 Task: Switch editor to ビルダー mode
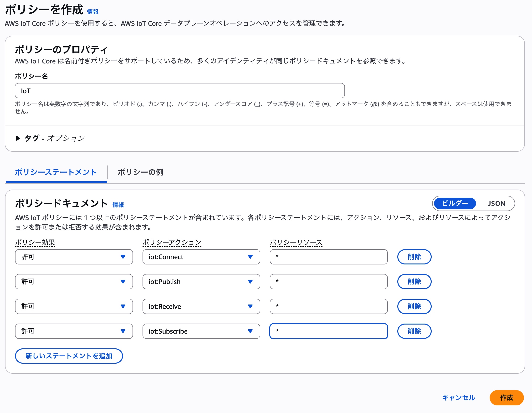[x=455, y=203]
